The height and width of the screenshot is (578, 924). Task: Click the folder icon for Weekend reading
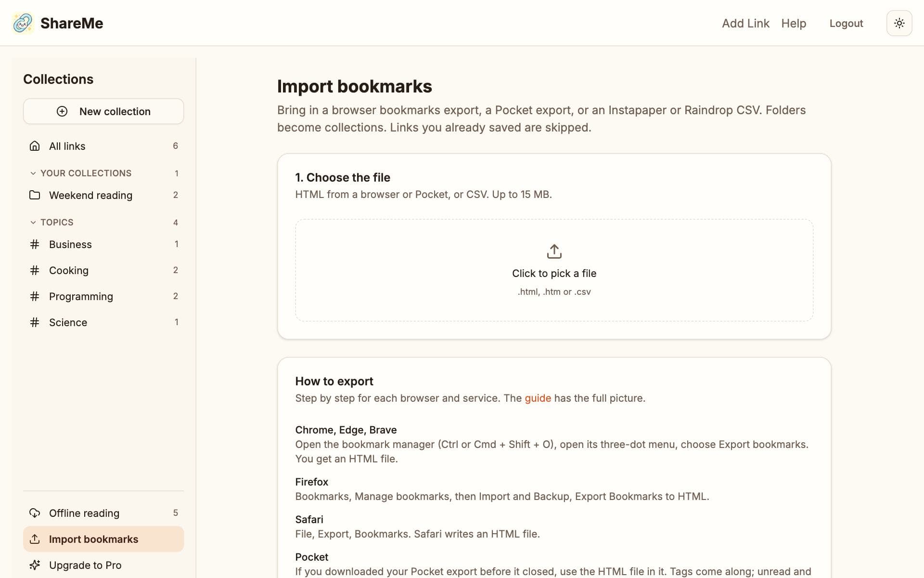[x=35, y=195]
